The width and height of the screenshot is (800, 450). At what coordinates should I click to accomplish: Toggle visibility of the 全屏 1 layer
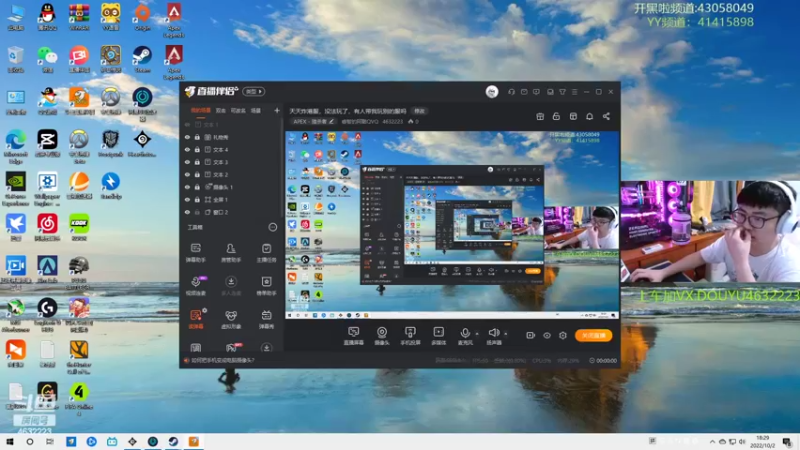187,199
